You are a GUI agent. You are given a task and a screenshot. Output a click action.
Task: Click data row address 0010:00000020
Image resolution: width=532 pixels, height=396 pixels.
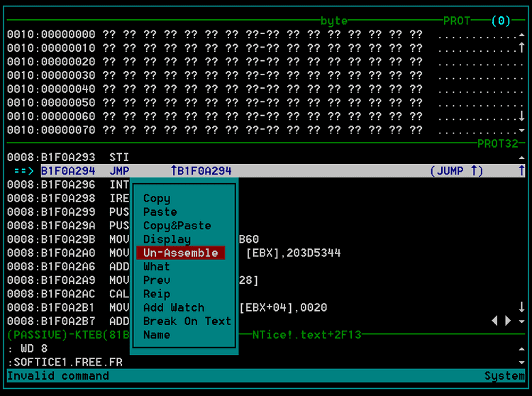tap(51, 62)
